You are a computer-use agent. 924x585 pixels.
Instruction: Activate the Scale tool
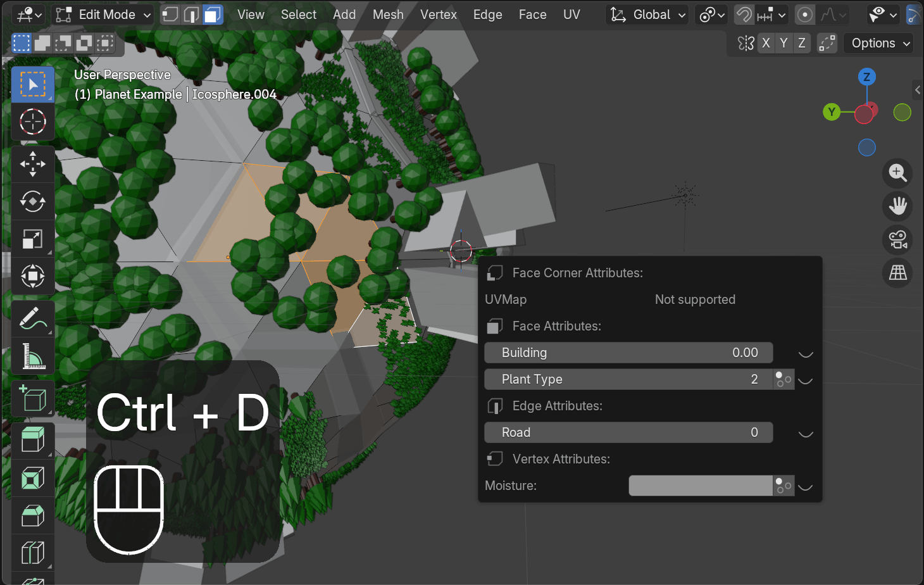pos(33,239)
